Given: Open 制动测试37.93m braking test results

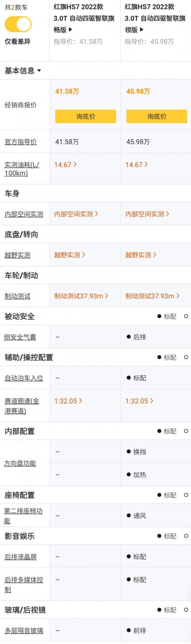Looking at the screenshot, I should tap(81, 296).
